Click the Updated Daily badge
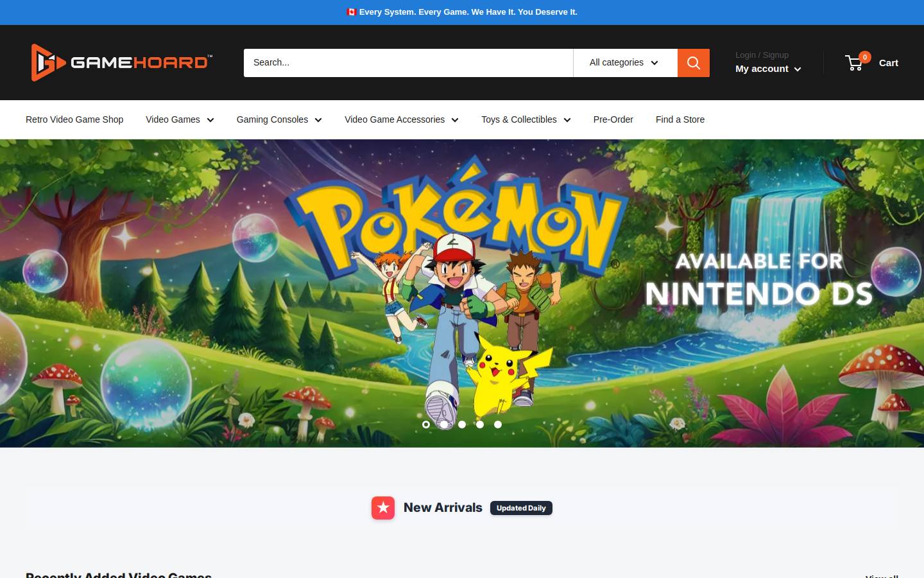Screen dimensions: 924x578 (521, 508)
